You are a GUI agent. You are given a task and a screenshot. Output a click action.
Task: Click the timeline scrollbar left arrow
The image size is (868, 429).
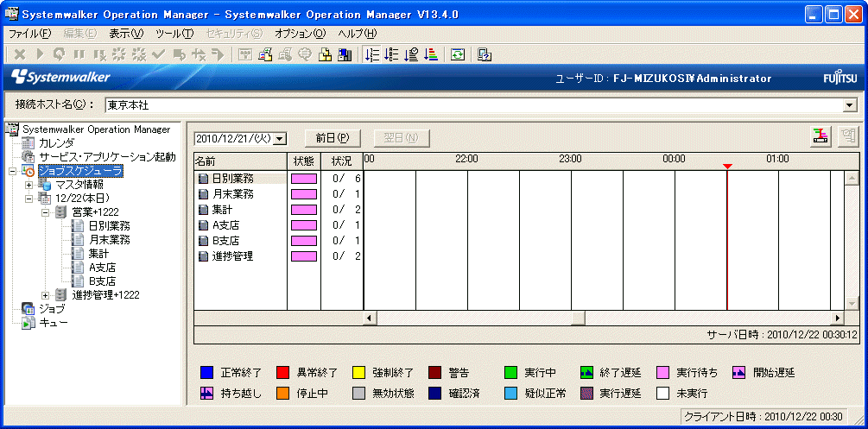tap(370, 318)
